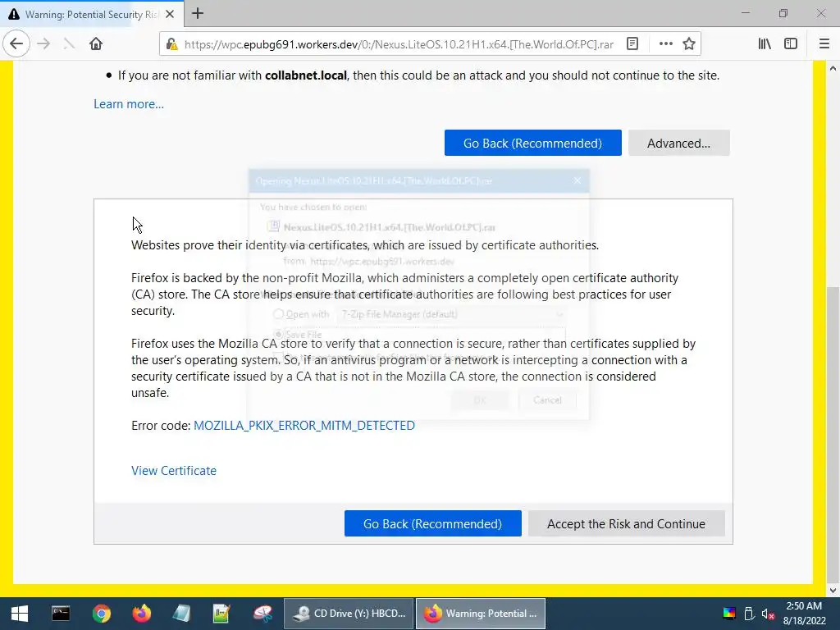Open the Firefox hamburger menu
The height and width of the screenshot is (630, 840).
coord(824,44)
